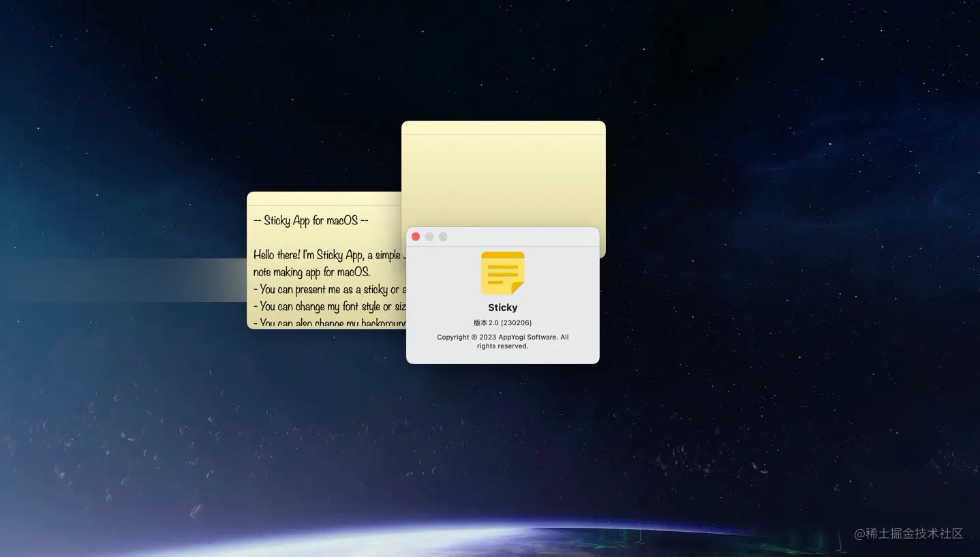Viewport: 980px width, 557px height.
Task: Click the "Hello there! I'm Sticky App" line
Action: tap(329, 255)
